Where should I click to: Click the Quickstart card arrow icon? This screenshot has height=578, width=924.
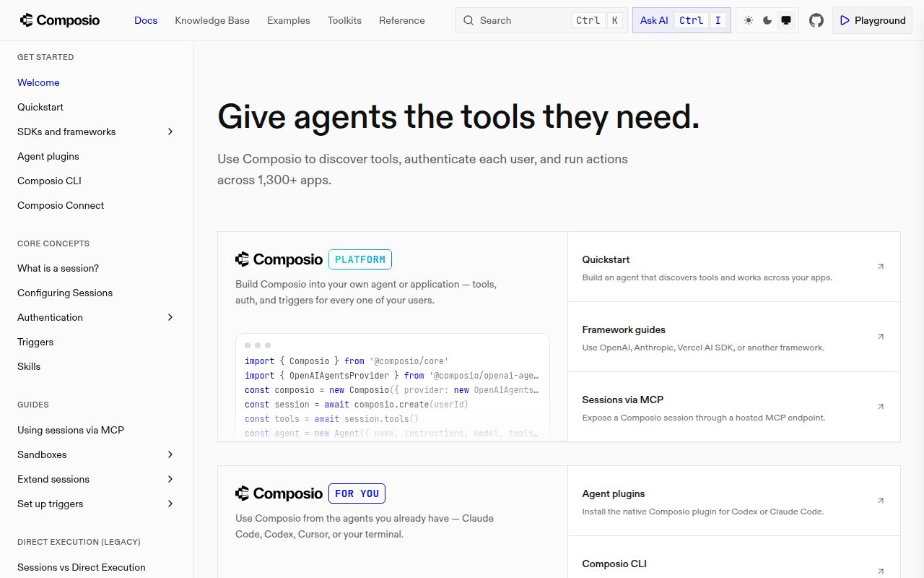pyautogui.click(x=881, y=267)
